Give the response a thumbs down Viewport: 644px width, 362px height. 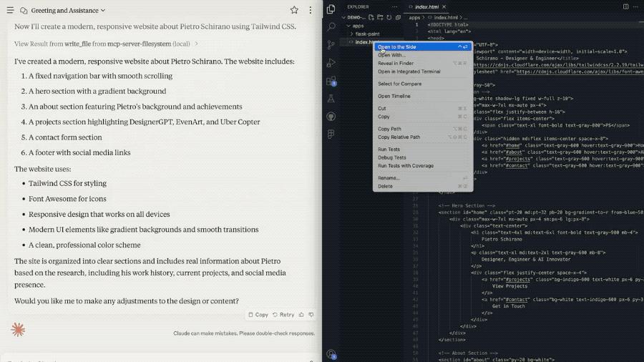click(x=311, y=315)
